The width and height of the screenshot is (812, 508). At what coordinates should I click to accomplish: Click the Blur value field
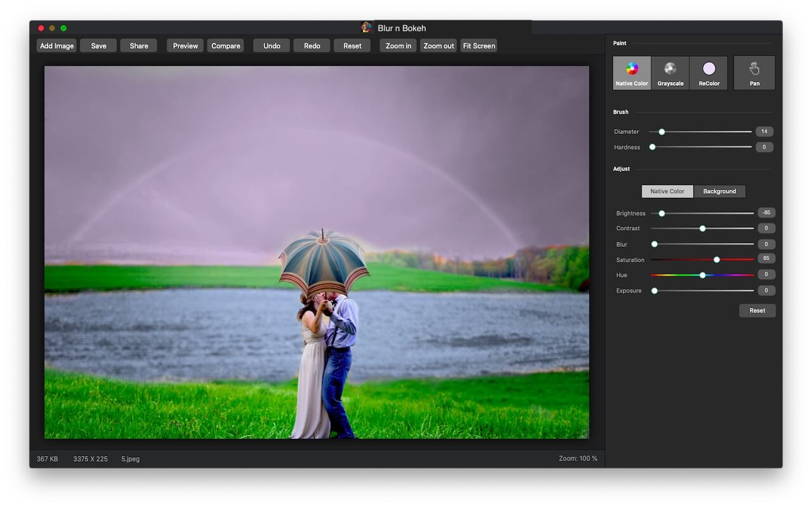(x=766, y=244)
